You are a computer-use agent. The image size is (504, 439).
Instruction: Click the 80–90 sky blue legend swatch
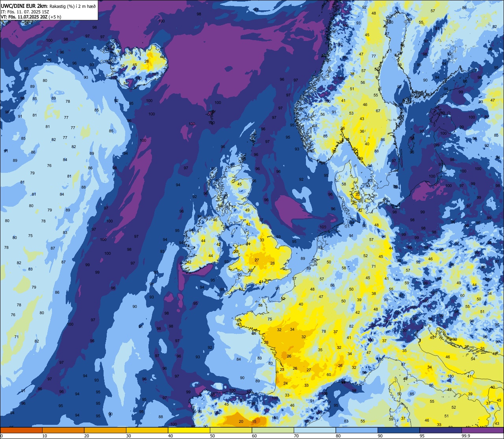coord(357,430)
